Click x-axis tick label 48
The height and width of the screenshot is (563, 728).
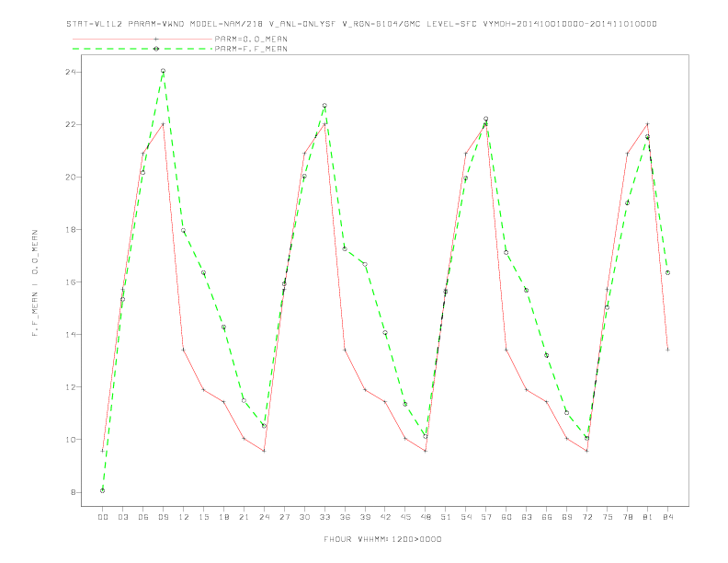click(426, 517)
